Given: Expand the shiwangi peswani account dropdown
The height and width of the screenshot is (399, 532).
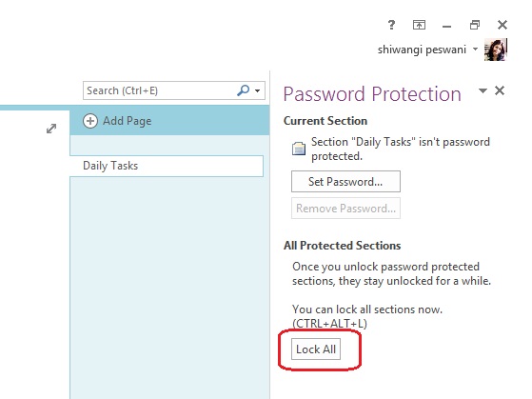Looking at the screenshot, I should pos(475,50).
